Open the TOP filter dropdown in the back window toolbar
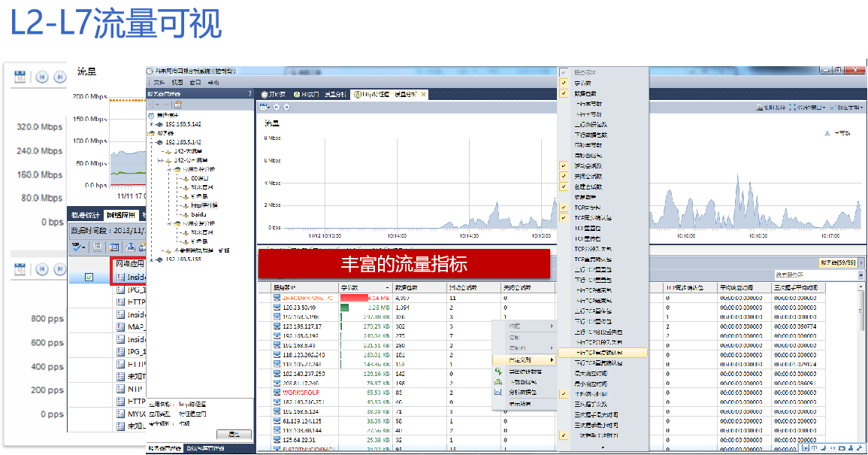The width and height of the screenshot is (868, 455). pos(79,247)
